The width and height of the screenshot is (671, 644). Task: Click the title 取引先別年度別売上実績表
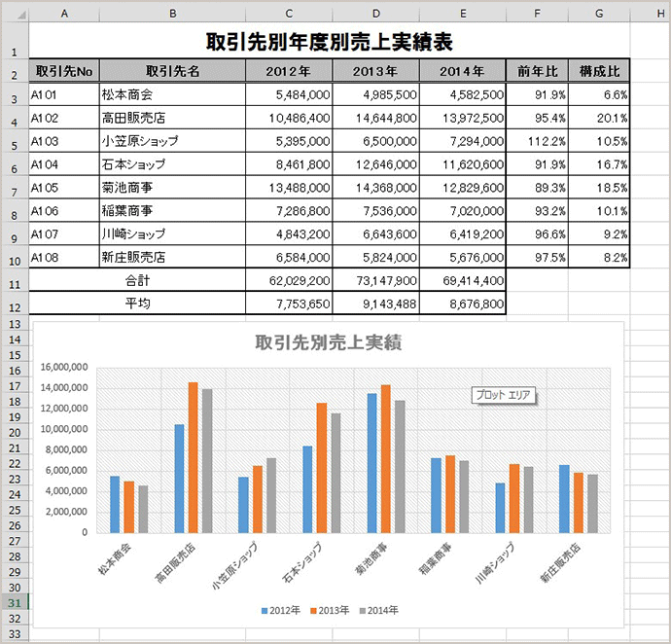[329, 42]
